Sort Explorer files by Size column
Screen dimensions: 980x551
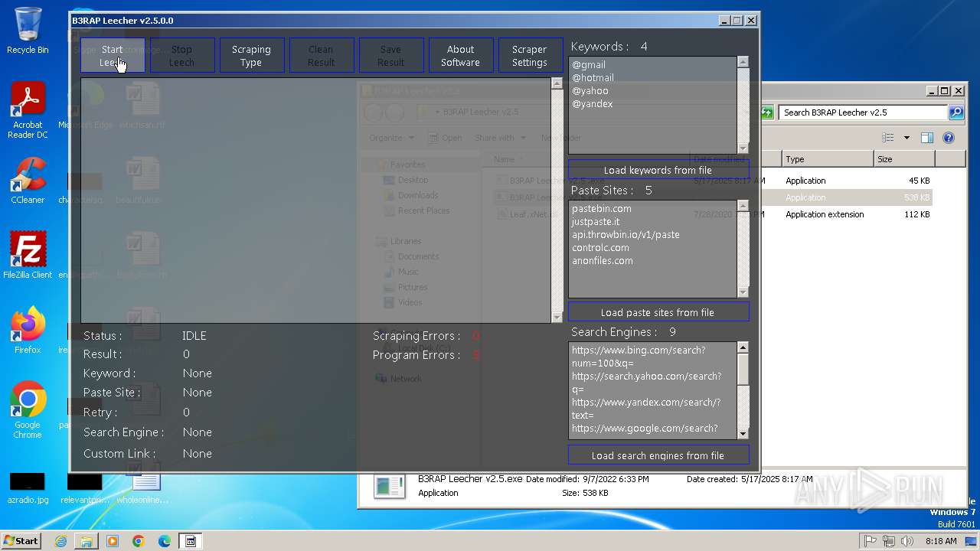904,159
